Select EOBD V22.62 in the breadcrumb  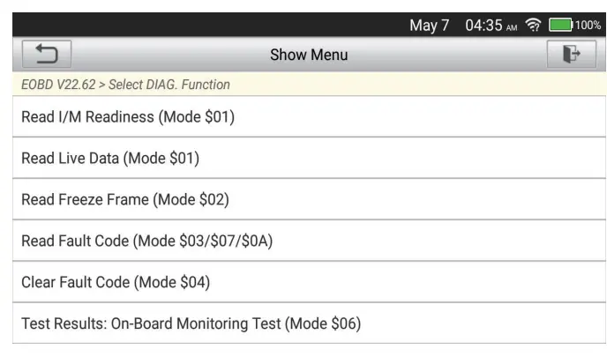point(58,85)
